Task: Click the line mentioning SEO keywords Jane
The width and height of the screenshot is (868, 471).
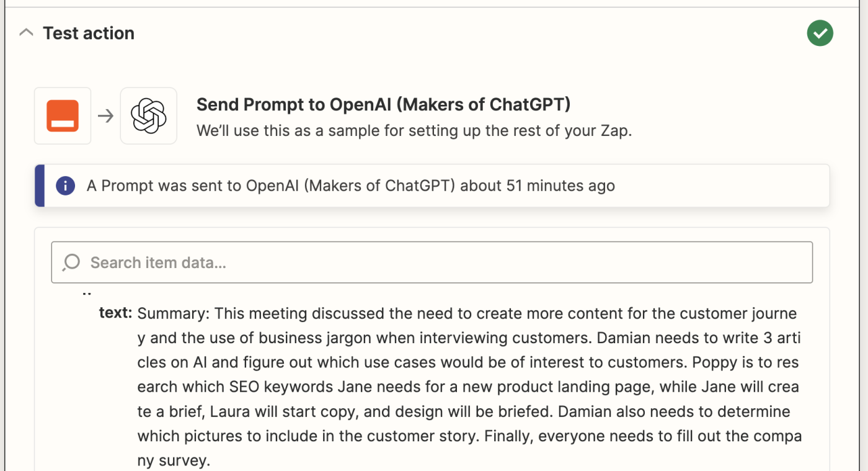Action: (x=468, y=387)
